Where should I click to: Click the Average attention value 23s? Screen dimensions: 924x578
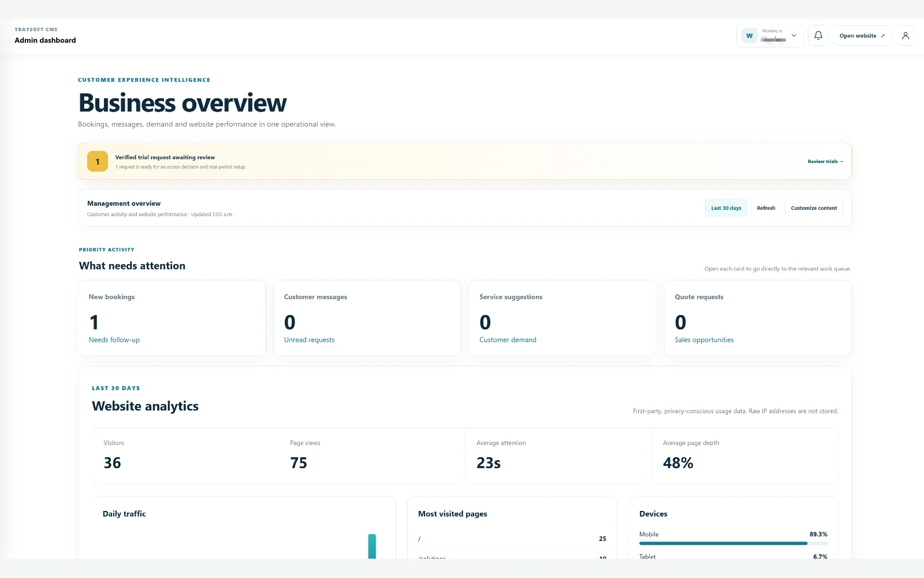[489, 463]
